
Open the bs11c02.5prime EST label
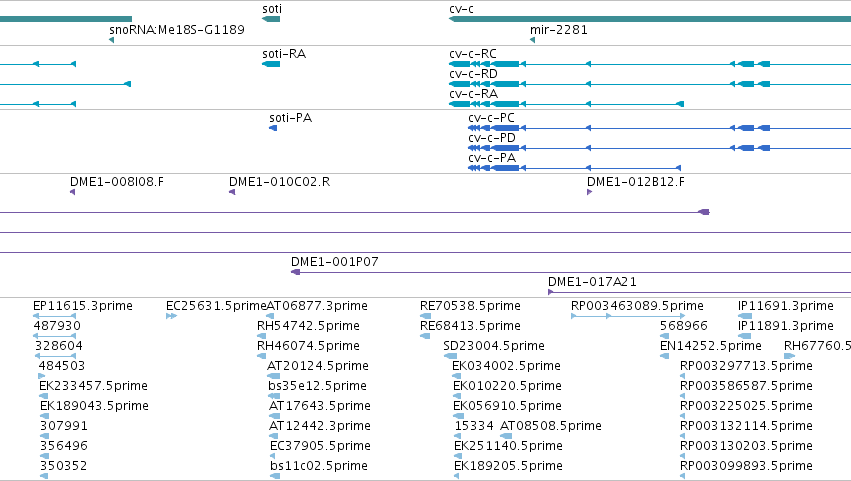pyautogui.click(x=319, y=466)
